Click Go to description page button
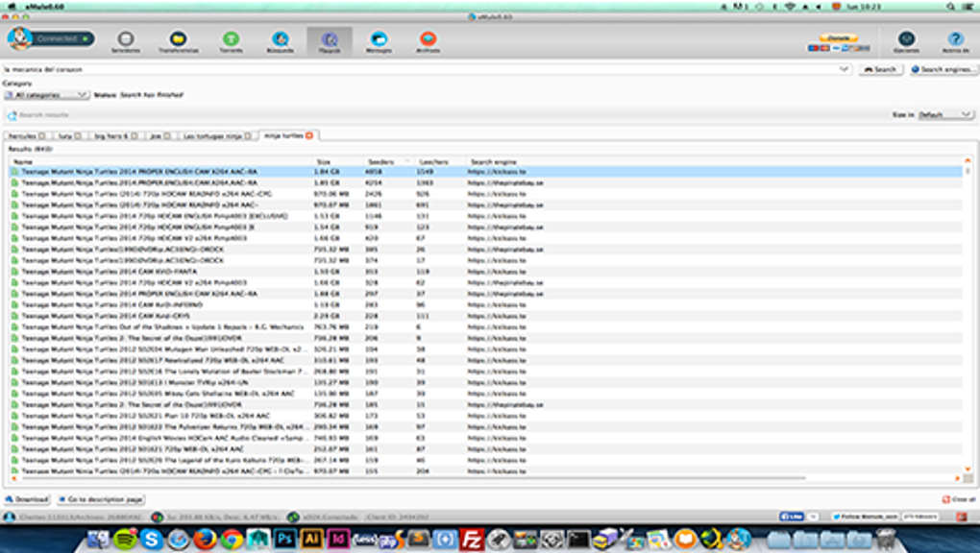980x553 pixels. coord(101,499)
